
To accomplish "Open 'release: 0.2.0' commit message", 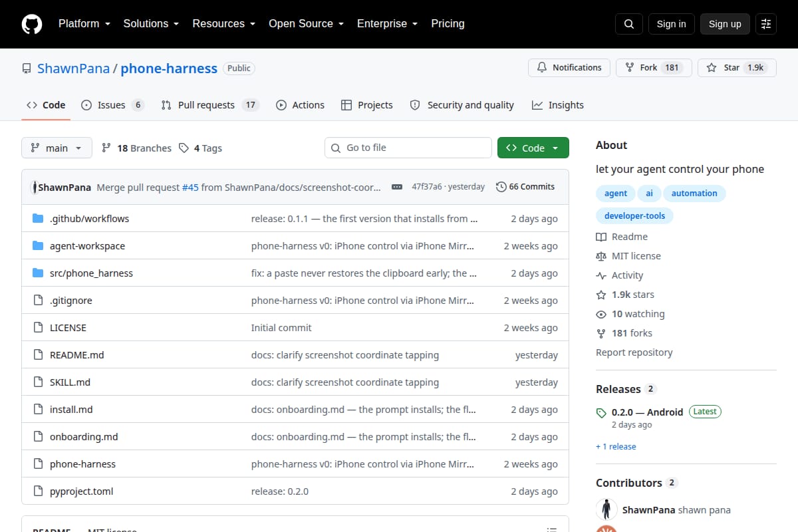I will click(x=280, y=491).
